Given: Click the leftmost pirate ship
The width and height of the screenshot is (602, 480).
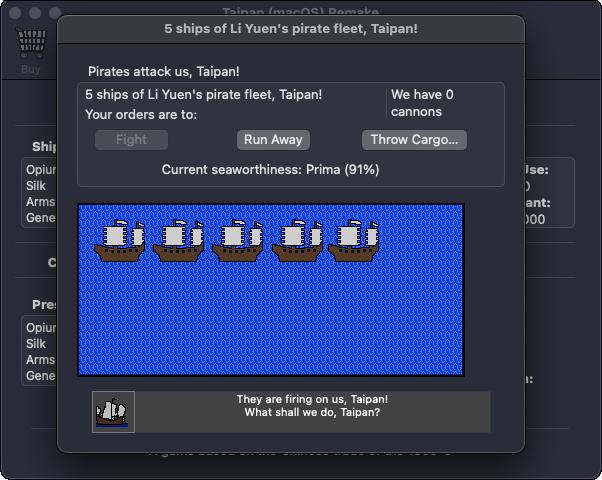Looking at the screenshot, I should point(120,241).
